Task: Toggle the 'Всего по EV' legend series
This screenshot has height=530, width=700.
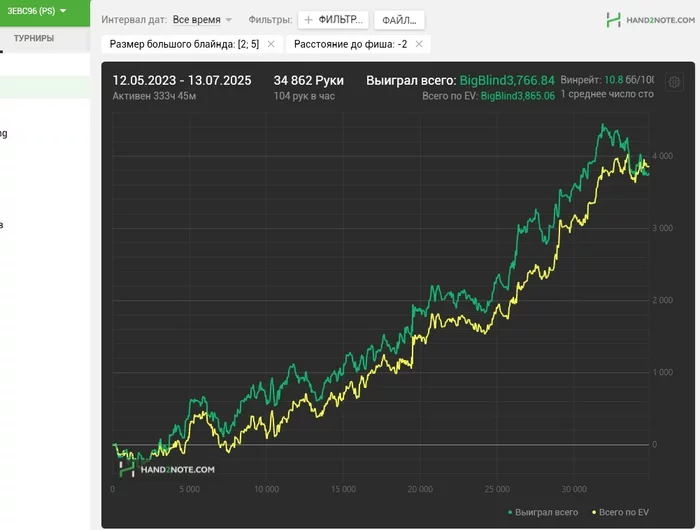Action: click(x=618, y=512)
